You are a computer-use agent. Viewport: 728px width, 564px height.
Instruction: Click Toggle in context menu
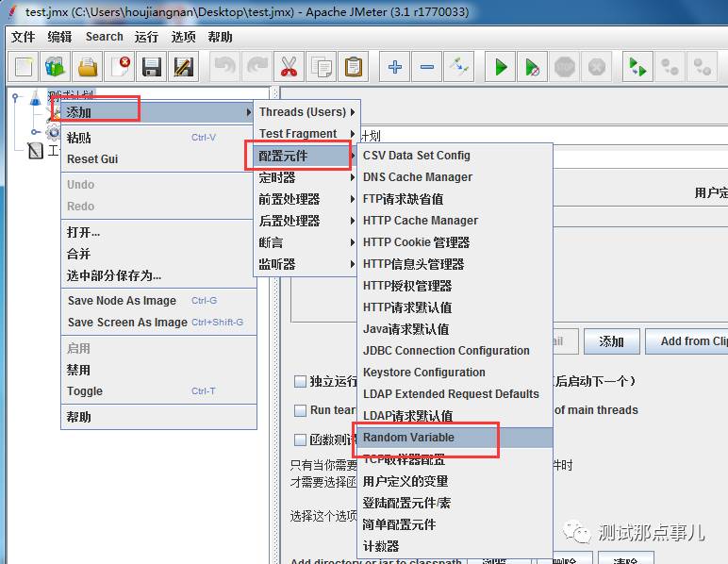(158, 391)
